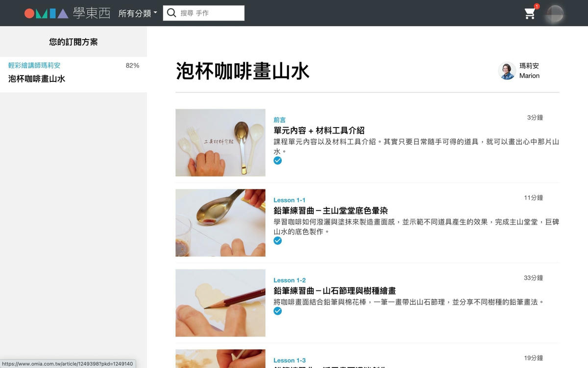Image resolution: width=588 pixels, height=368 pixels.
Task: Select 泡杯咖啡畫山水 in subscription sidebar
Action: click(x=37, y=79)
